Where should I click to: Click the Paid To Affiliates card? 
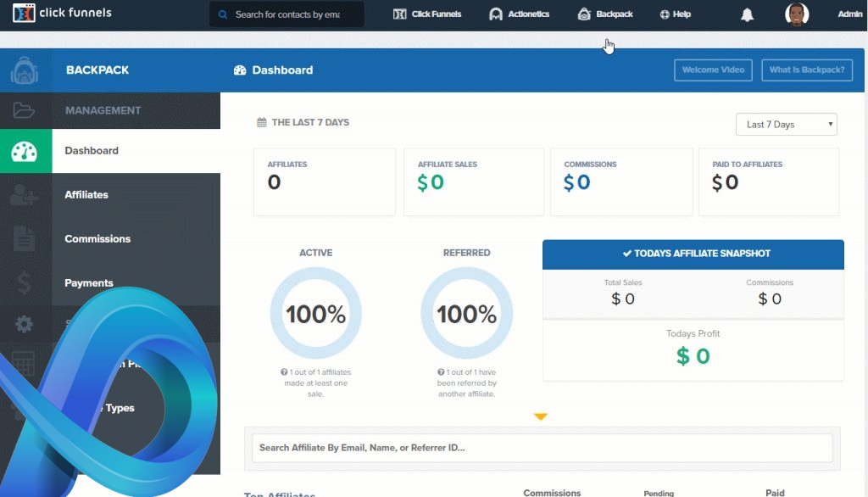pyautogui.click(x=769, y=181)
